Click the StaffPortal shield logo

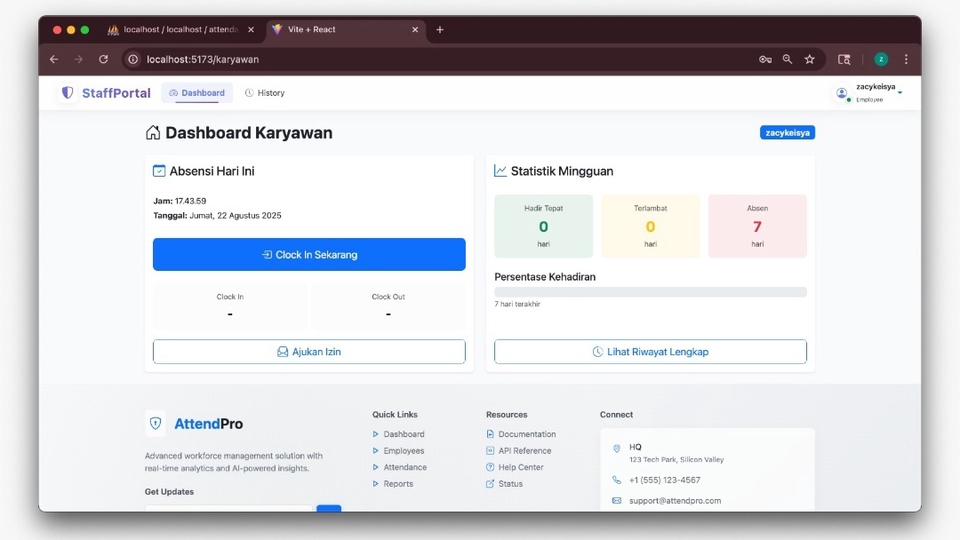(x=68, y=93)
